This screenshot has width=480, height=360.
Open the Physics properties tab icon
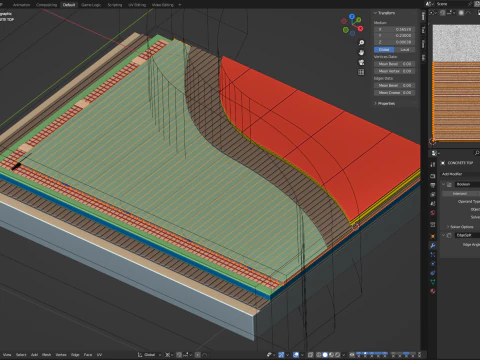(x=433, y=264)
